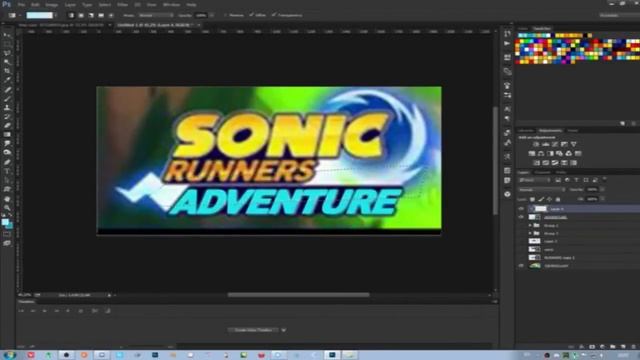Click Create Video Timeline button

tap(253, 330)
